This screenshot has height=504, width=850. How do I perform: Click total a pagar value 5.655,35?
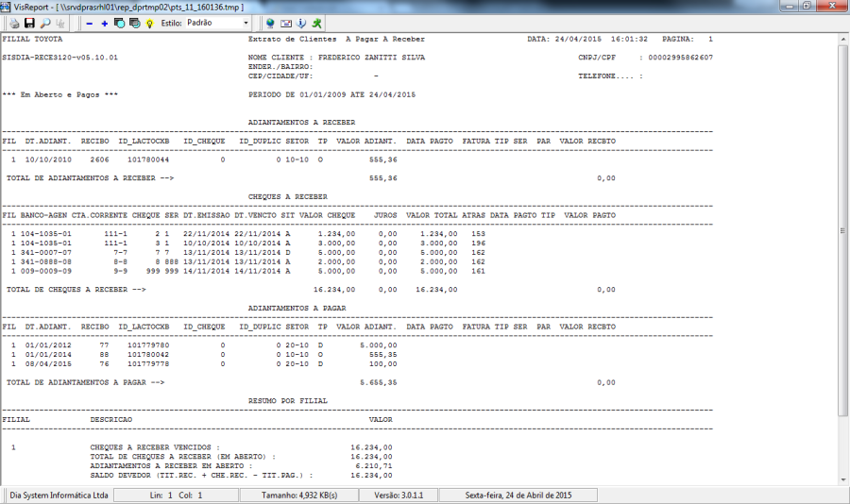(x=379, y=382)
